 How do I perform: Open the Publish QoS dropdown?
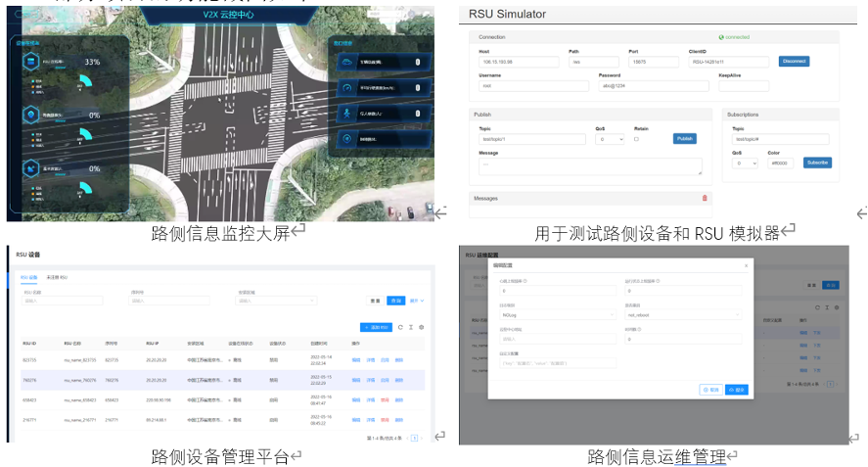tap(610, 139)
